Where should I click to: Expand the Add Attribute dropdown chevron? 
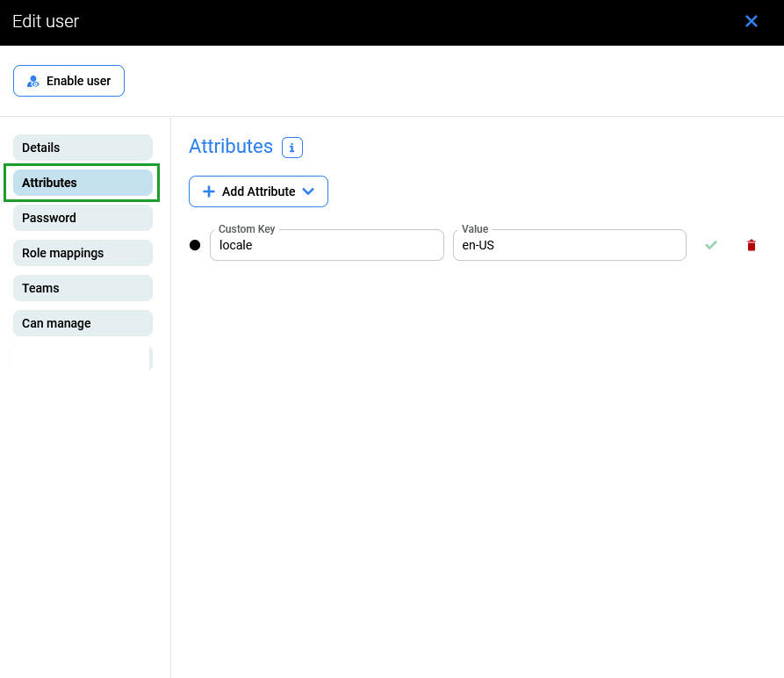(x=308, y=191)
